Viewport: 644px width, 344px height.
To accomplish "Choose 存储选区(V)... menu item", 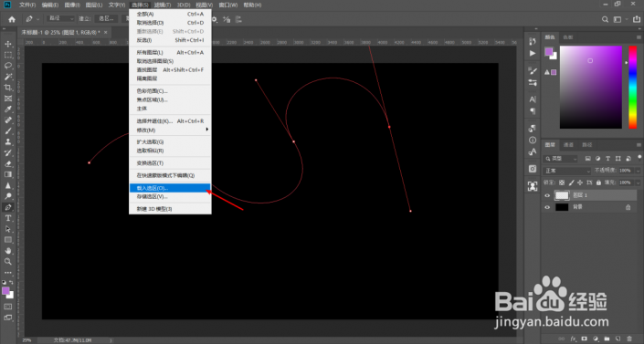I will 170,196.
